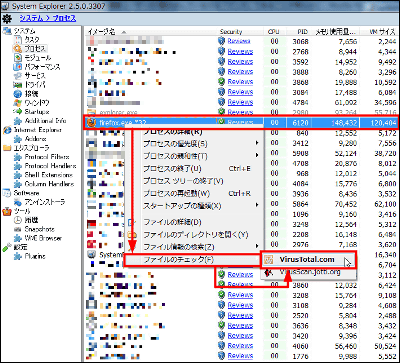The image size is (400, 363).
Task: Sort by the Security column header
Action: click(x=231, y=32)
